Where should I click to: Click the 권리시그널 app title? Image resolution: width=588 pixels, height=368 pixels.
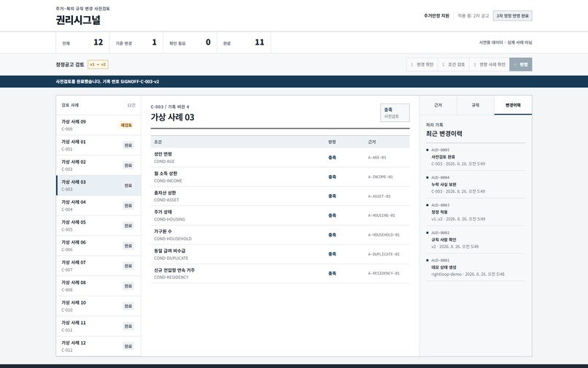(78, 20)
